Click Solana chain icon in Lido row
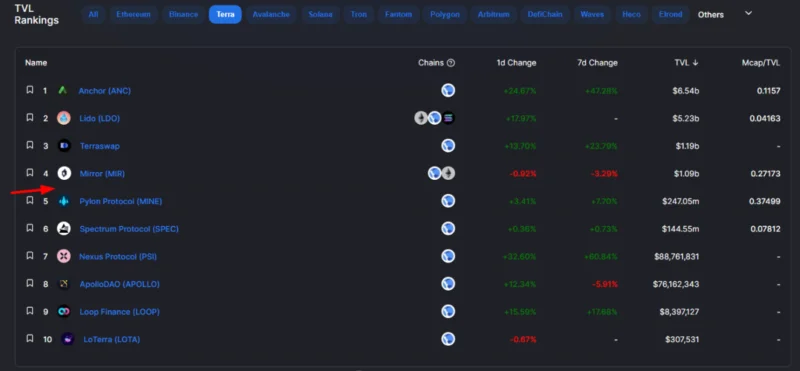Viewport: 800px width, 371px height. 448,118
